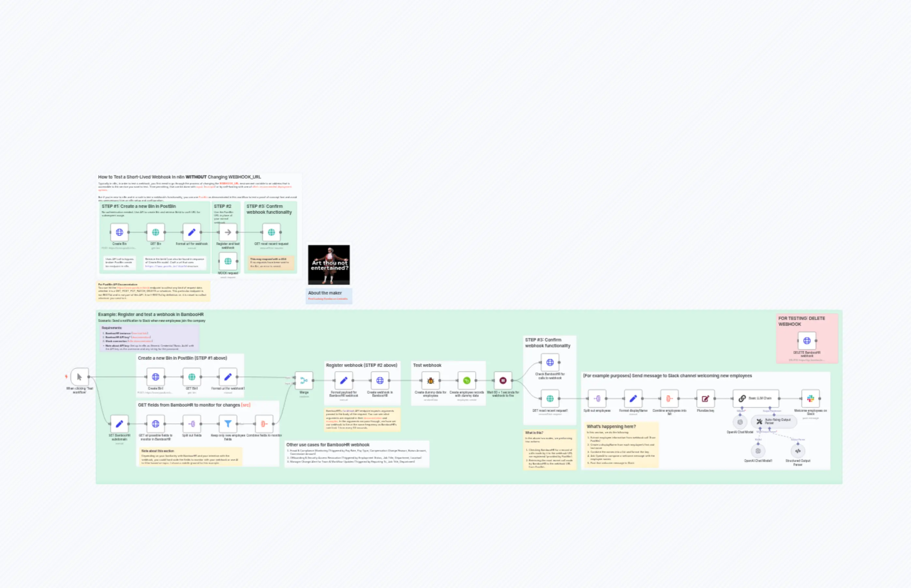
Task: Select the Merge node
Action: point(304,380)
